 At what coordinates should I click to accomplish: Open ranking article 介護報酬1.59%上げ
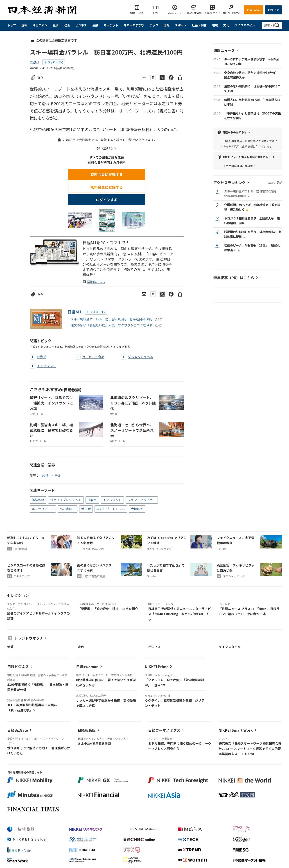pyautogui.click(x=252, y=207)
